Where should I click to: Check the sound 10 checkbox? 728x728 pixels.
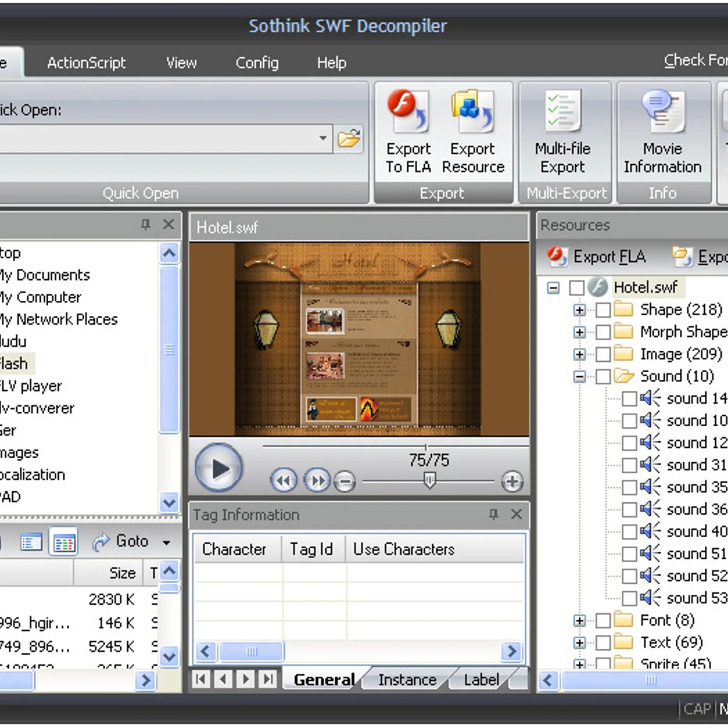coord(630,420)
